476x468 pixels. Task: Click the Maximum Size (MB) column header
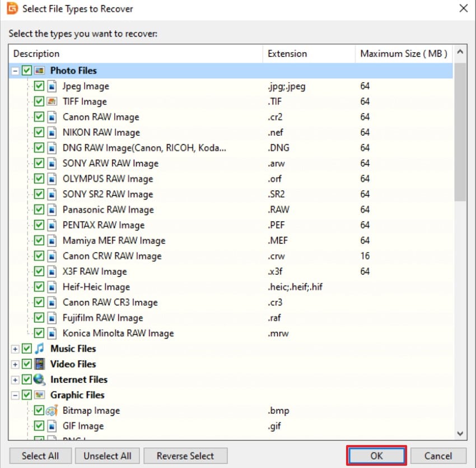coord(404,54)
